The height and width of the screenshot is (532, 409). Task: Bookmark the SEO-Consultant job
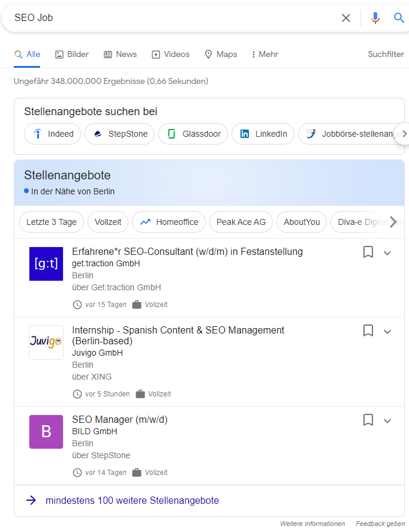point(368,252)
